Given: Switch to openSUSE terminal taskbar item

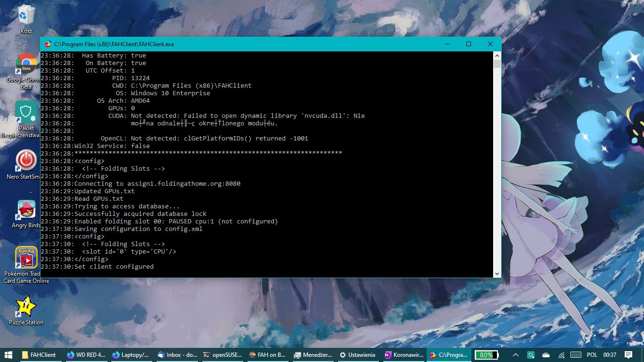Looking at the screenshot, I should coord(223,355).
